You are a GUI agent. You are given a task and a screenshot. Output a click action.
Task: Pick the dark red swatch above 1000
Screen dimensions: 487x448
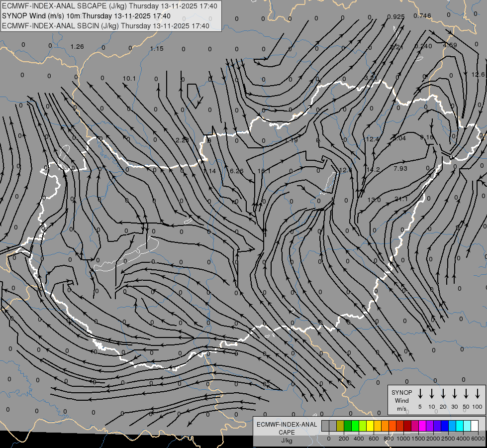point(407,426)
